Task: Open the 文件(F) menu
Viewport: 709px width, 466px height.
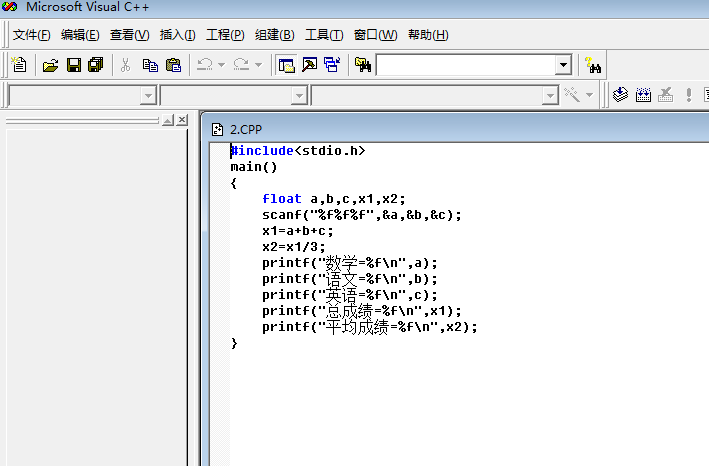Action: [31, 35]
